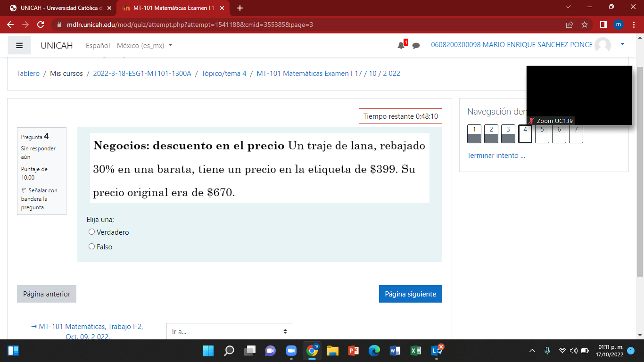Open the 'Ir a...' jump-to dropdown
The width and height of the screenshot is (644, 362).
pos(229,331)
